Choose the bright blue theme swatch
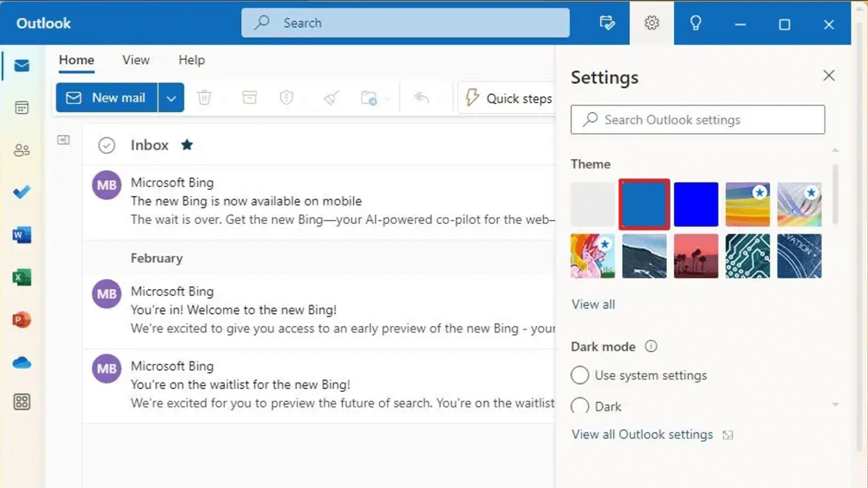868x488 pixels. 696,205
